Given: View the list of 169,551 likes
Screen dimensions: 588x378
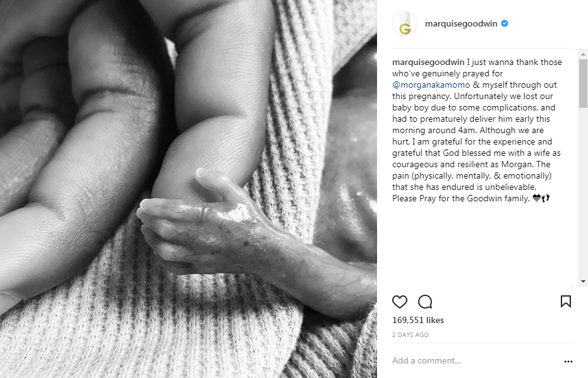Looking at the screenshot, I should (417, 320).
